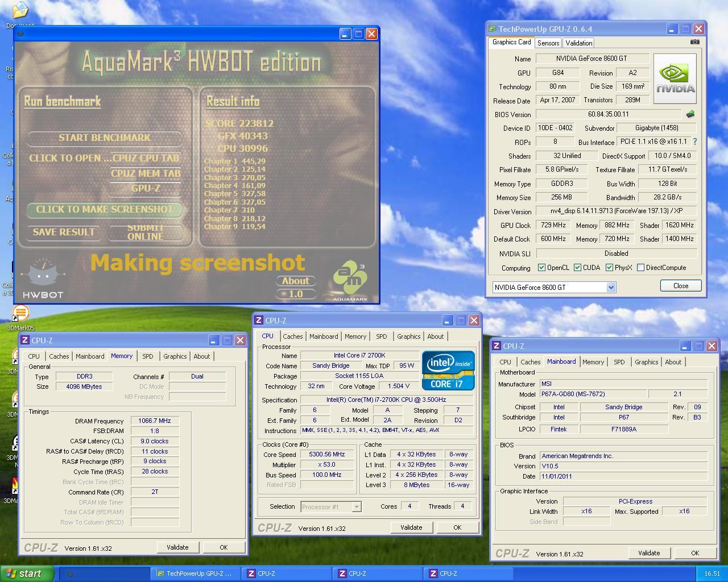
Task: Click the Core Voltage 1.504 V value
Action: point(399,386)
